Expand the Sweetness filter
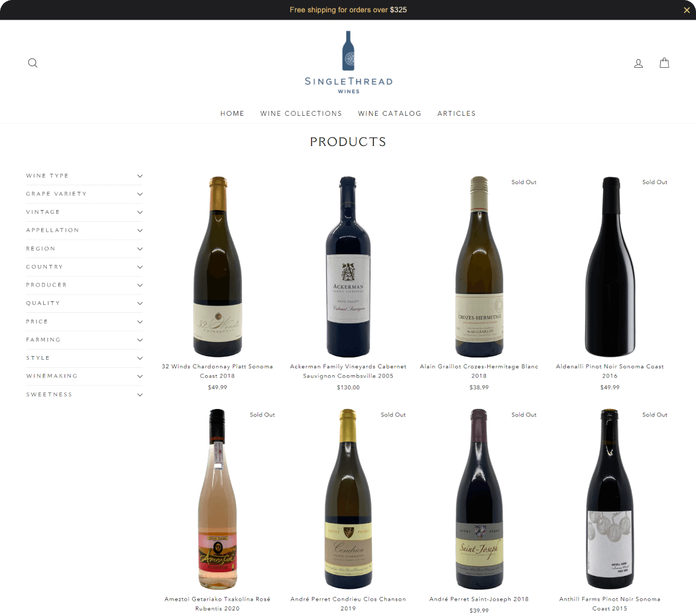The height and width of the screenshot is (616, 696). coord(84,394)
